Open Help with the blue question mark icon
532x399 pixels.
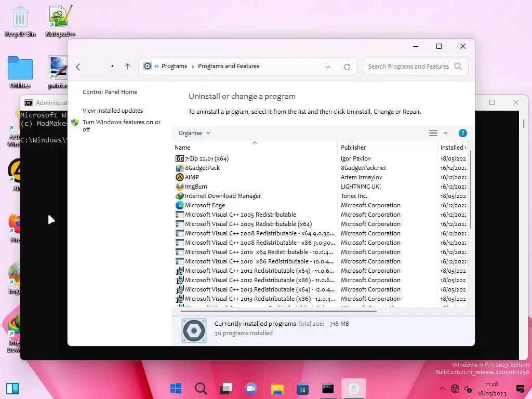tap(462, 133)
